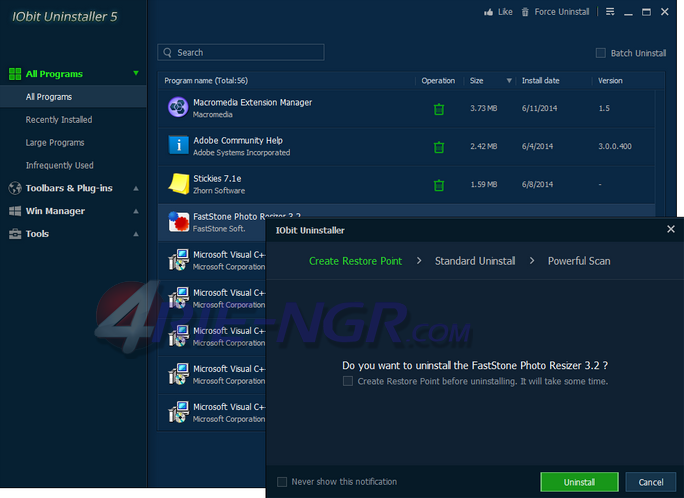Click the Create Restore Point step
The width and height of the screenshot is (684, 498).
355,261
